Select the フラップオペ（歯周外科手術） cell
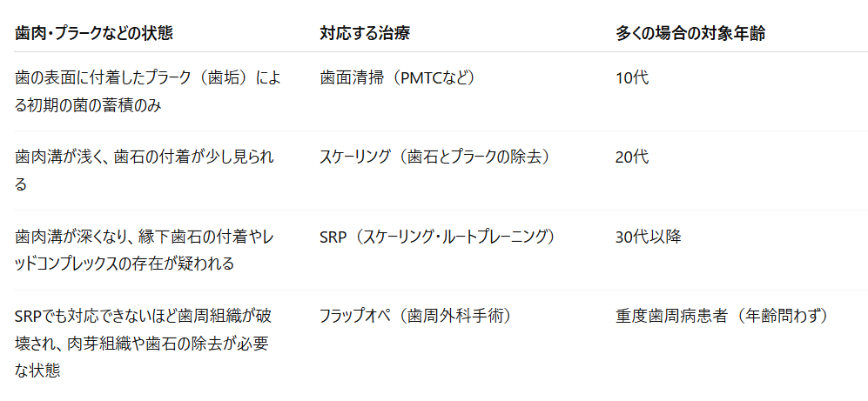The height and width of the screenshot is (401, 868). [415, 316]
